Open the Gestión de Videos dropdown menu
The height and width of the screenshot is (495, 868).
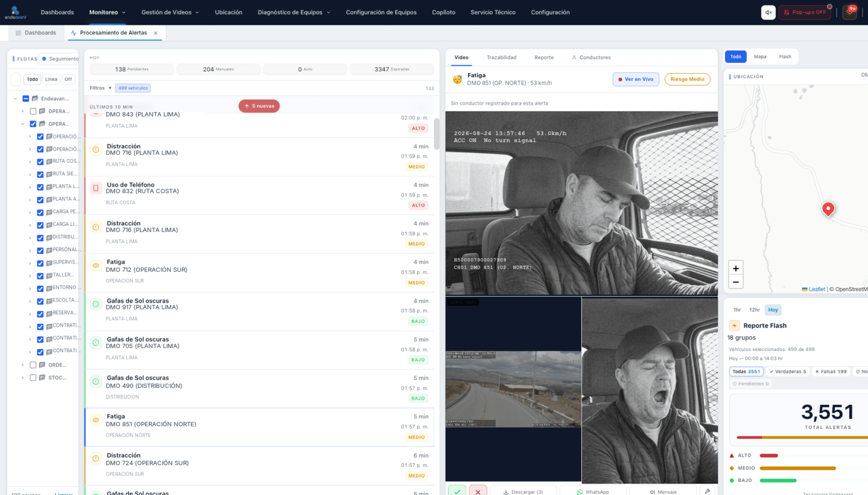point(170,12)
